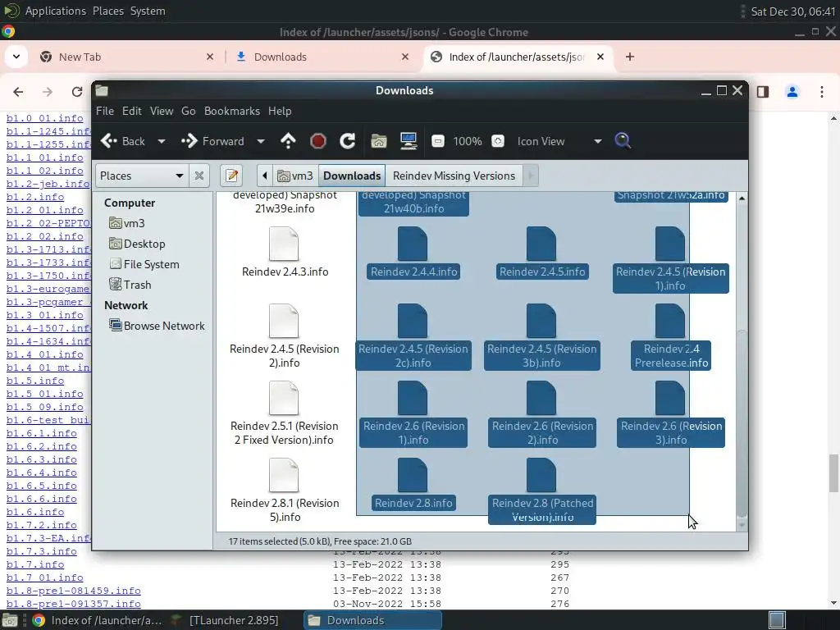Image resolution: width=840 pixels, height=630 pixels.
Task: Switch to TLauncher 2.895 in the taskbar
Action: tap(225, 620)
